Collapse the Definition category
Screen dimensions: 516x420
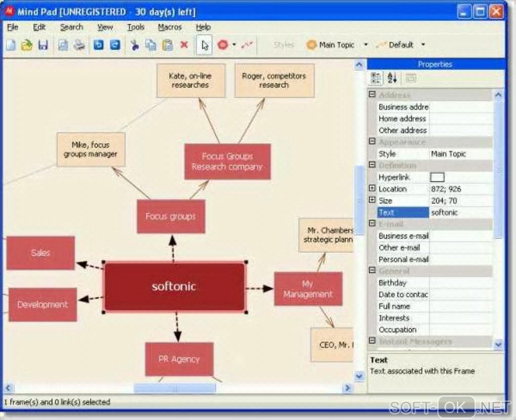tap(372, 164)
